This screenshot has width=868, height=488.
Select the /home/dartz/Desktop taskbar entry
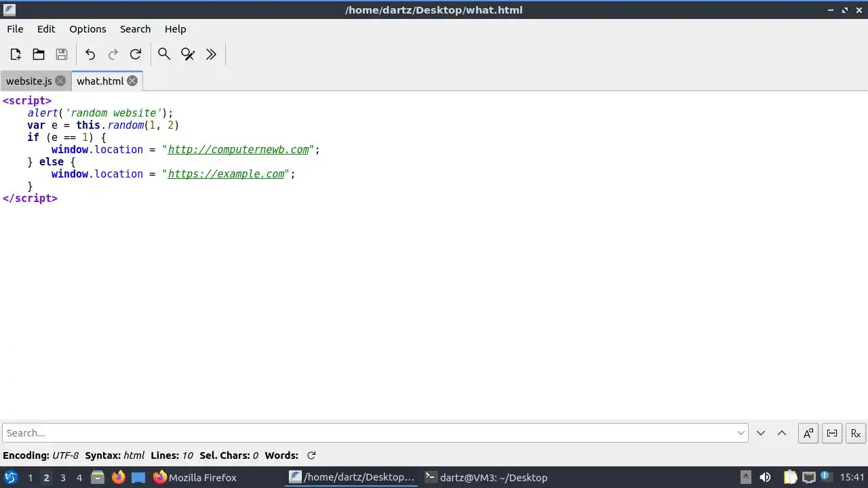pyautogui.click(x=353, y=477)
